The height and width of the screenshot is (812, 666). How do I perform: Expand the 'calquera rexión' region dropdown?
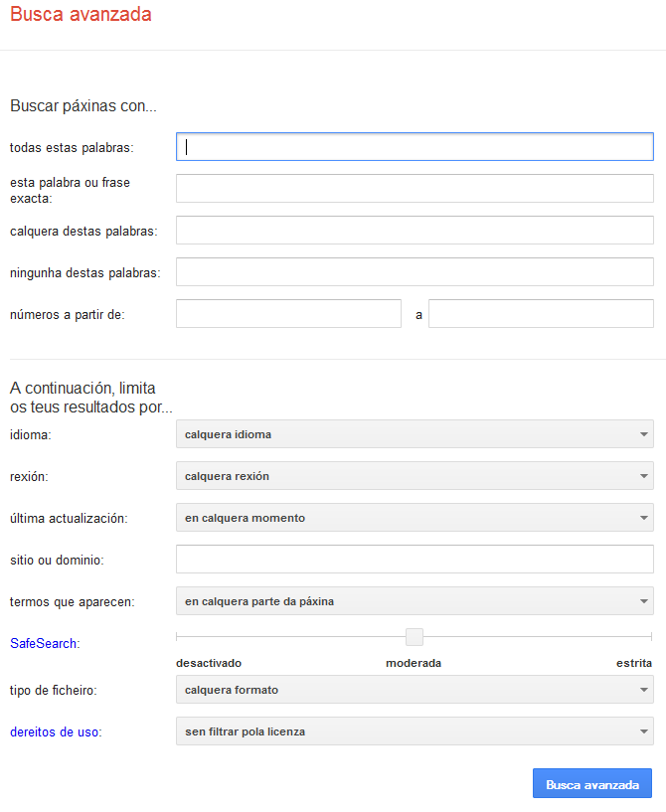click(x=415, y=476)
